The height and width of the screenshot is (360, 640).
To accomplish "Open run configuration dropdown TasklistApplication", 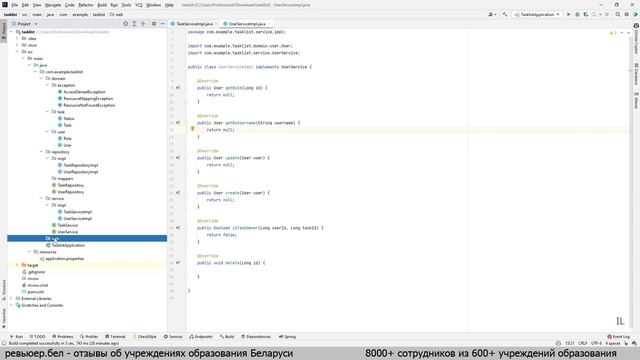I will coord(537,14).
